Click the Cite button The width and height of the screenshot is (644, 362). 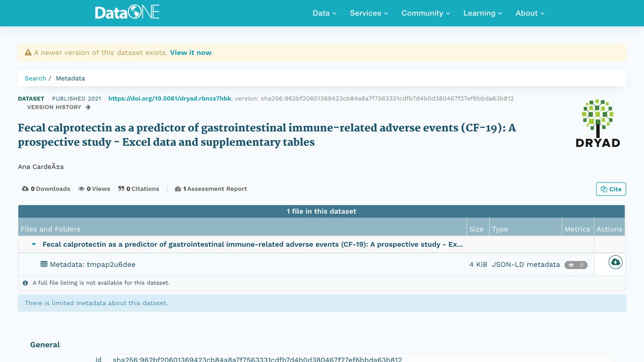pos(611,189)
